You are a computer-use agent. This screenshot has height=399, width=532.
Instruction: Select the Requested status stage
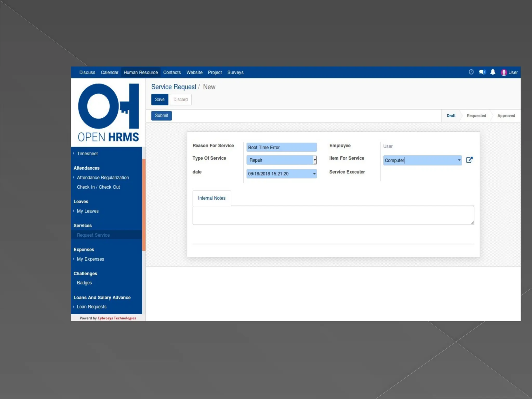pos(476,116)
